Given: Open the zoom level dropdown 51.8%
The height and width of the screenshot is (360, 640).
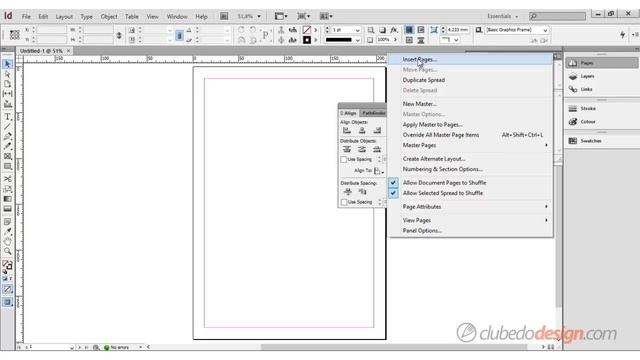Looking at the screenshot, I should [259, 16].
